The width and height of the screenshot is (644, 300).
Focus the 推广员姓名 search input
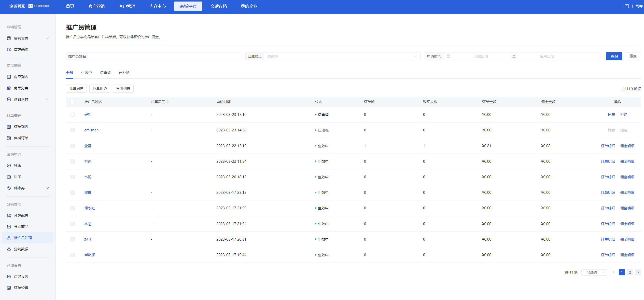(x=165, y=56)
